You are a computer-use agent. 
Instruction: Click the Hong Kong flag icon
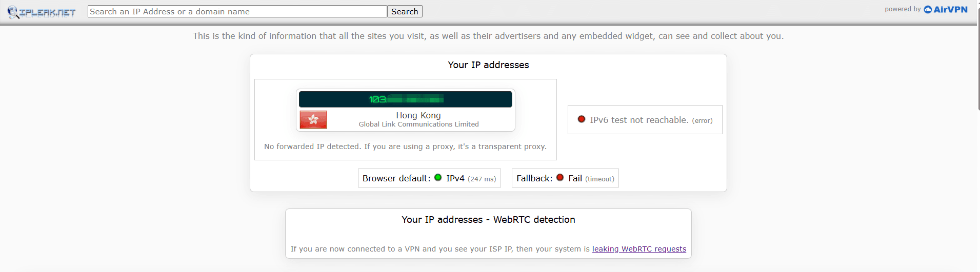(x=313, y=120)
